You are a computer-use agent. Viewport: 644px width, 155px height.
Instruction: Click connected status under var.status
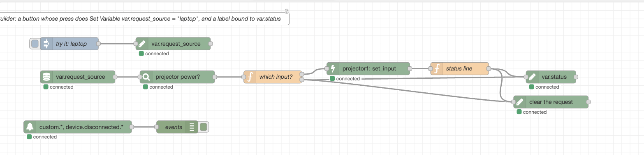[544, 87]
